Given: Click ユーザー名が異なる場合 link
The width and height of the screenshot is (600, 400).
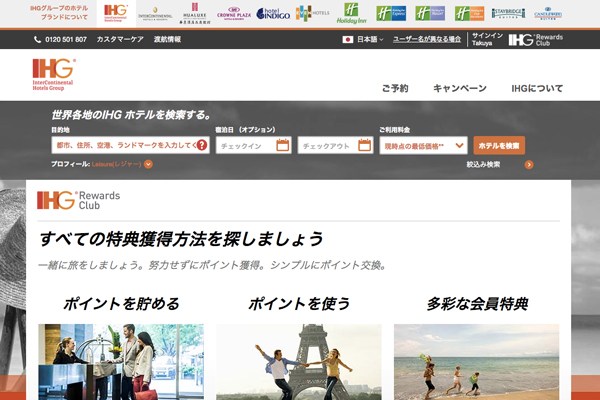Looking at the screenshot, I should tap(427, 39).
